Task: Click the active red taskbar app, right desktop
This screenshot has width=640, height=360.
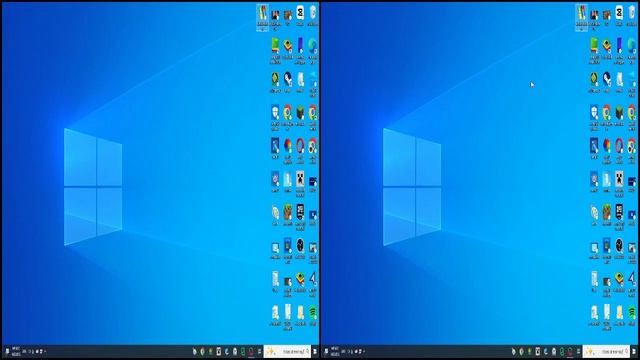Action: point(570,351)
